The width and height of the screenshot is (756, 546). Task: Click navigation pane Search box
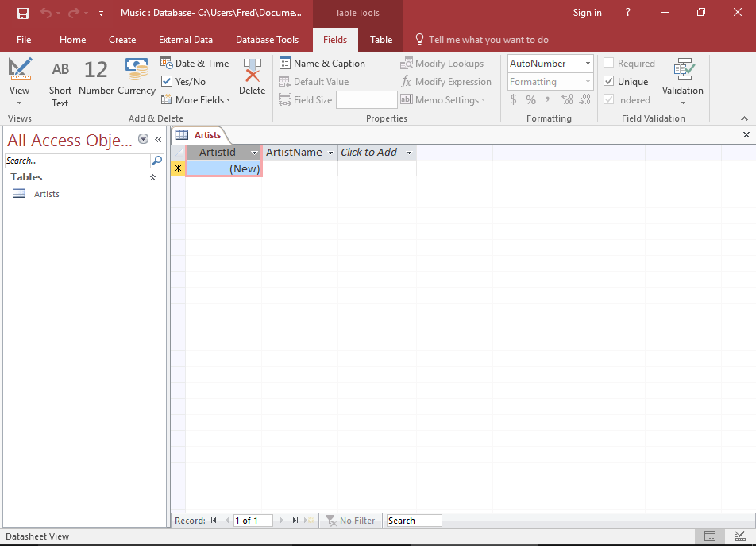coord(78,161)
